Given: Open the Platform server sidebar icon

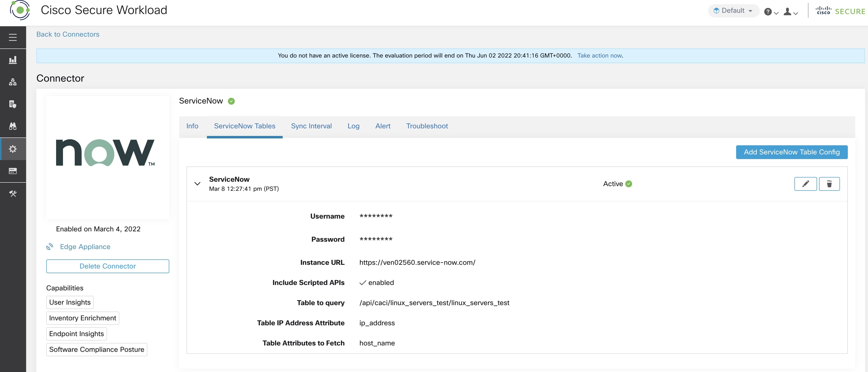Looking at the screenshot, I should (13, 171).
